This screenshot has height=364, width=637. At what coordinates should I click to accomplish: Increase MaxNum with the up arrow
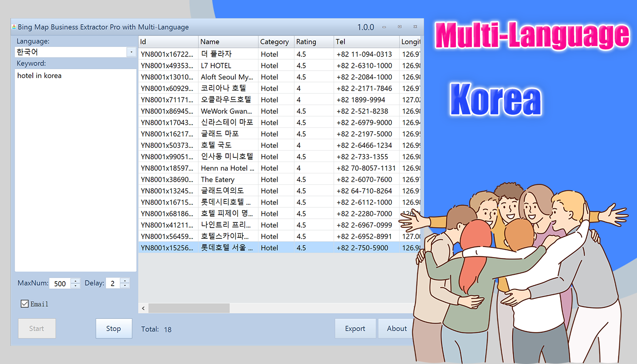pyautogui.click(x=76, y=281)
